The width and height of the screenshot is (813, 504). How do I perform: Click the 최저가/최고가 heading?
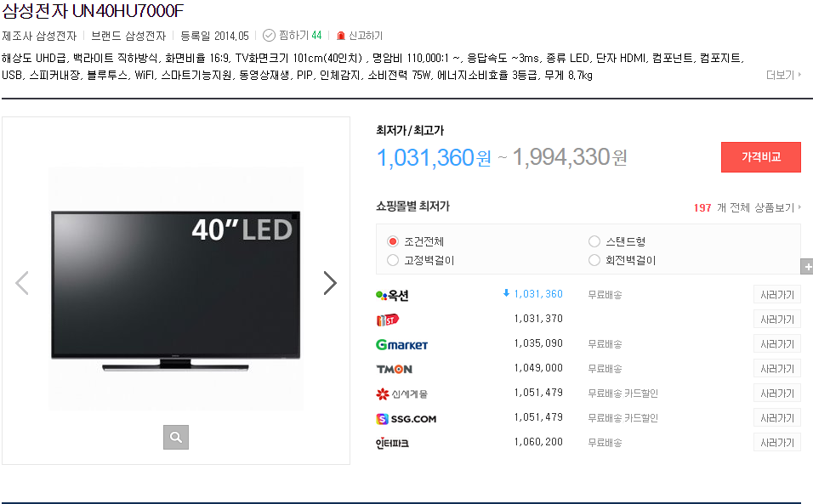[x=410, y=130]
